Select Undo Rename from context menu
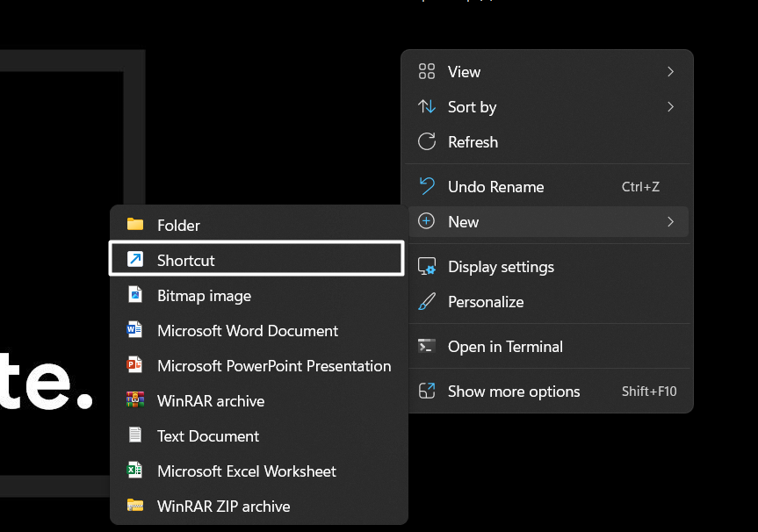Screen dimensions: 758x532 pyautogui.click(x=495, y=187)
